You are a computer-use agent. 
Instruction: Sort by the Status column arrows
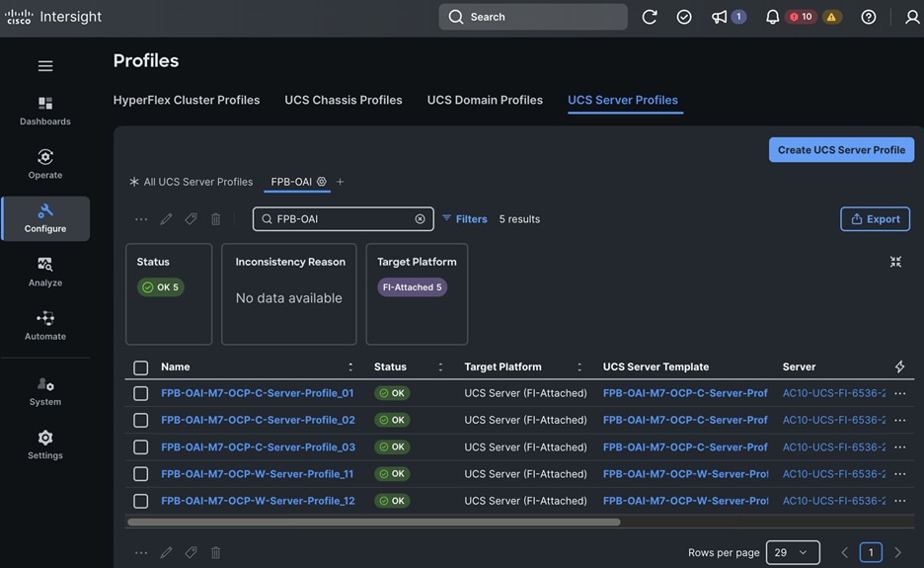point(440,366)
